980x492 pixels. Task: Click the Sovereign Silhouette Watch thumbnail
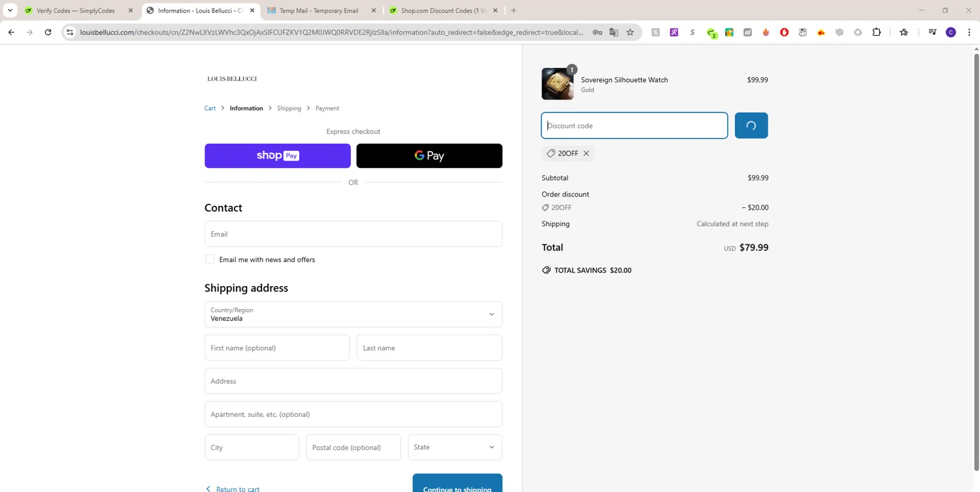[x=557, y=84]
